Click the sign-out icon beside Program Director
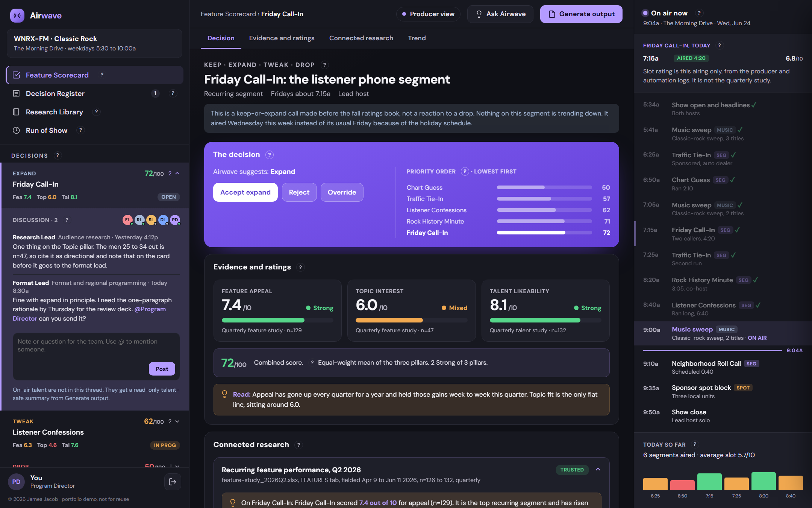Image resolution: width=812 pixels, height=508 pixels. click(173, 482)
